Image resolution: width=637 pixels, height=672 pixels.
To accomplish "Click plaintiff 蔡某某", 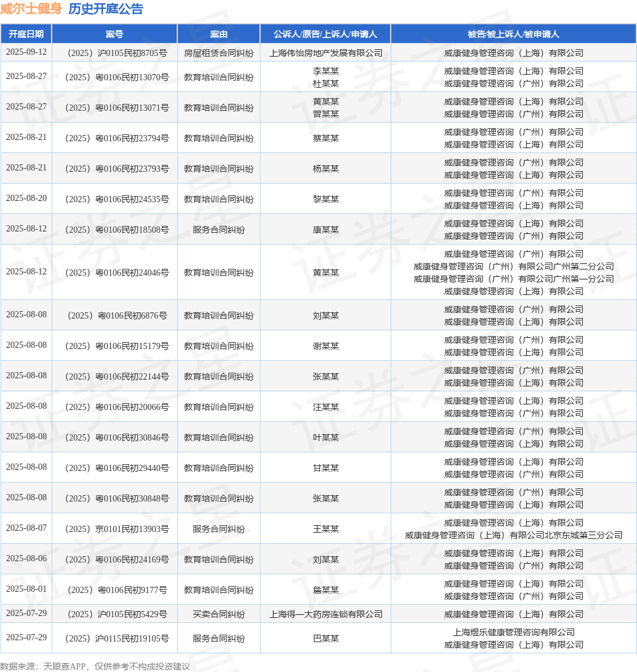I will pos(325,138).
